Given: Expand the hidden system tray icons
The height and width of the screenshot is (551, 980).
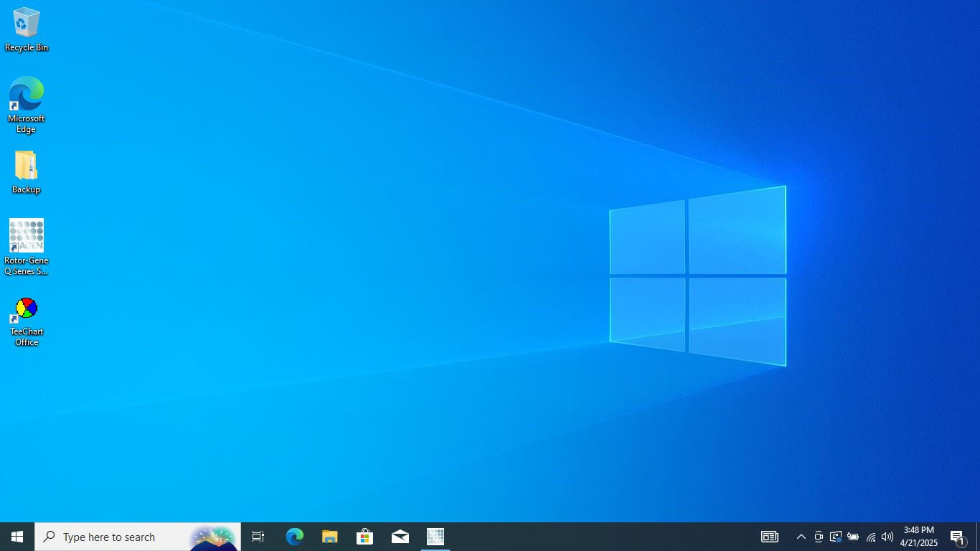Looking at the screenshot, I should point(801,537).
